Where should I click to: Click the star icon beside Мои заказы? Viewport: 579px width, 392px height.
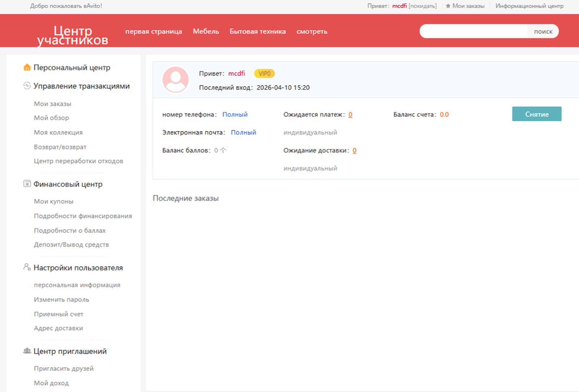pyautogui.click(x=448, y=6)
